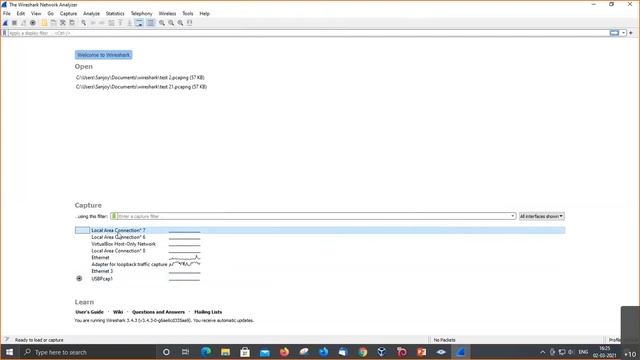This screenshot has height=360, width=640.
Task: Expand display filter history dropdown
Action: pos(623,33)
